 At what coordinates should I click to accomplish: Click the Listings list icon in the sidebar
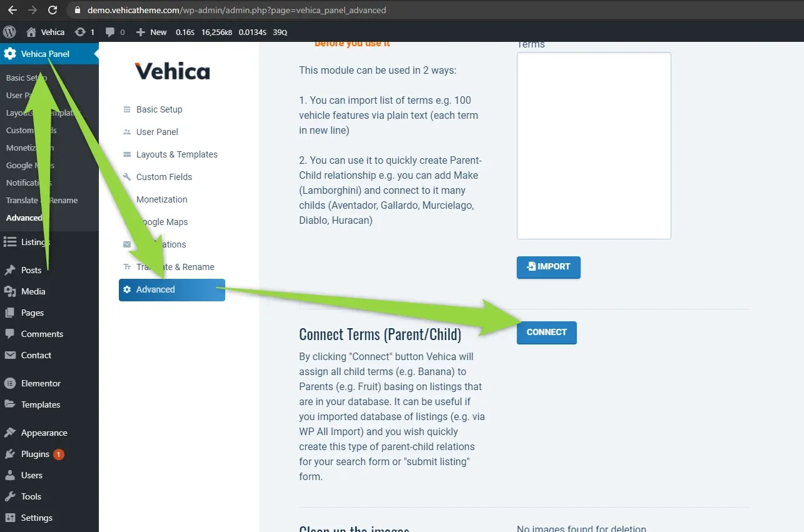click(10, 242)
